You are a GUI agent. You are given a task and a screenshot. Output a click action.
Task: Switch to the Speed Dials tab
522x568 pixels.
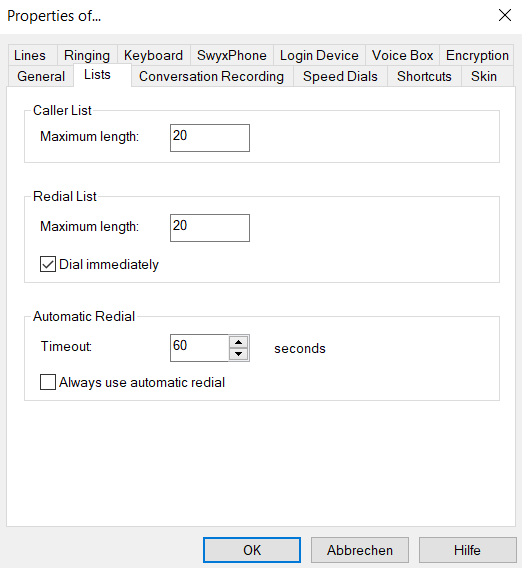point(340,76)
